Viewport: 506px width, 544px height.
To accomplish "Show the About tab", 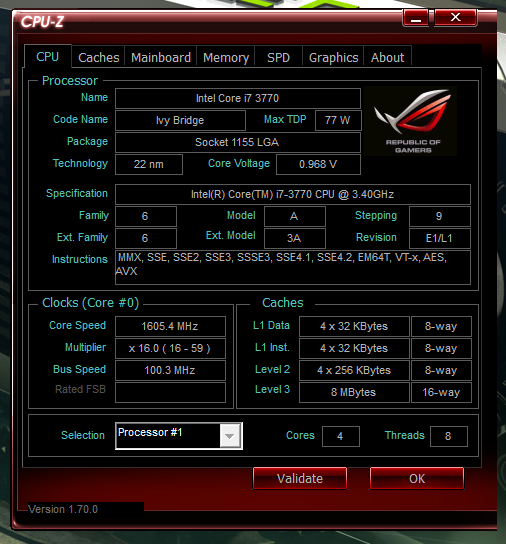I will click(387, 57).
